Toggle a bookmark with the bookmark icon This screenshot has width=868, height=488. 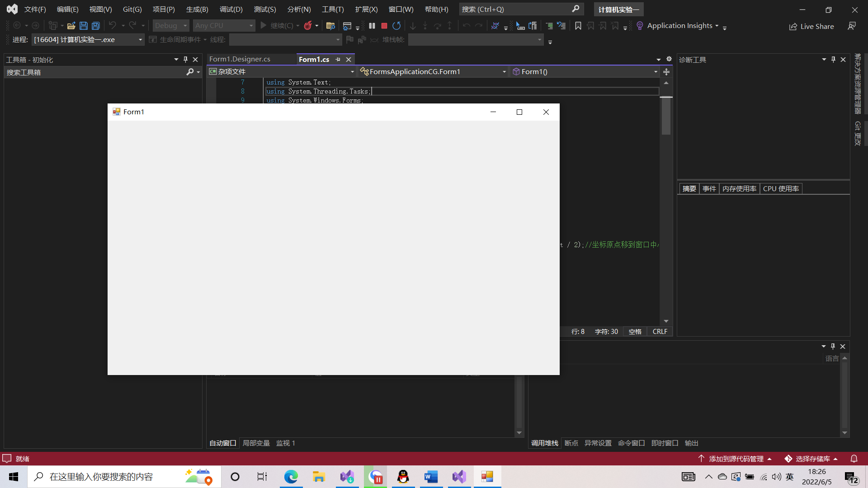578,26
